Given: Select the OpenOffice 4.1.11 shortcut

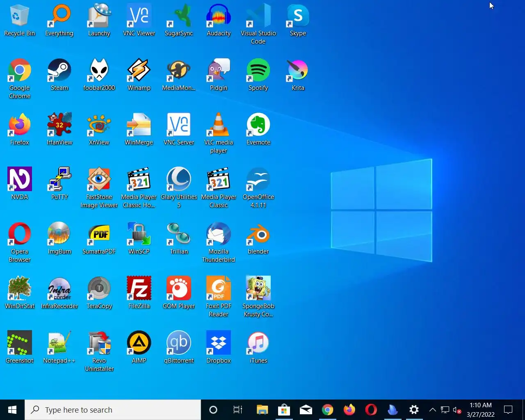Looking at the screenshot, I should point(258,187).
